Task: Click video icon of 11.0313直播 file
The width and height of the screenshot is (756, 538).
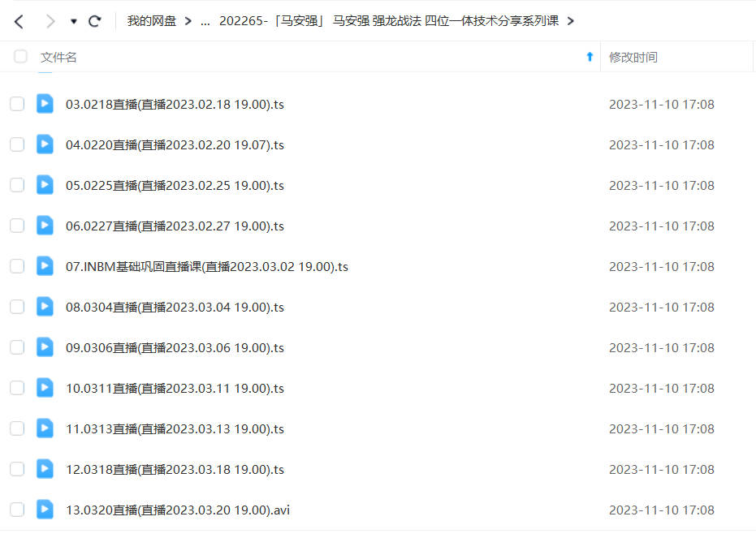Action: point(45,428)
